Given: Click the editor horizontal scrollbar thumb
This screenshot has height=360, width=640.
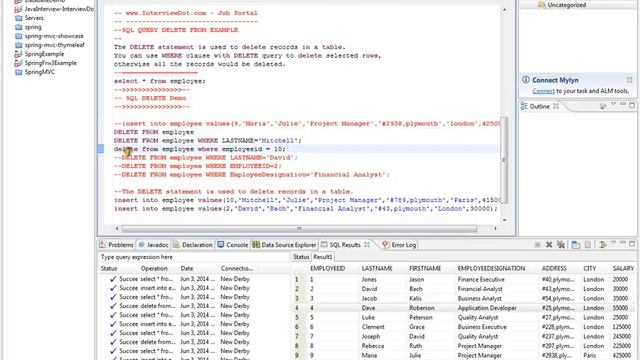Looking at the screenshot, I should pos(299,229).
